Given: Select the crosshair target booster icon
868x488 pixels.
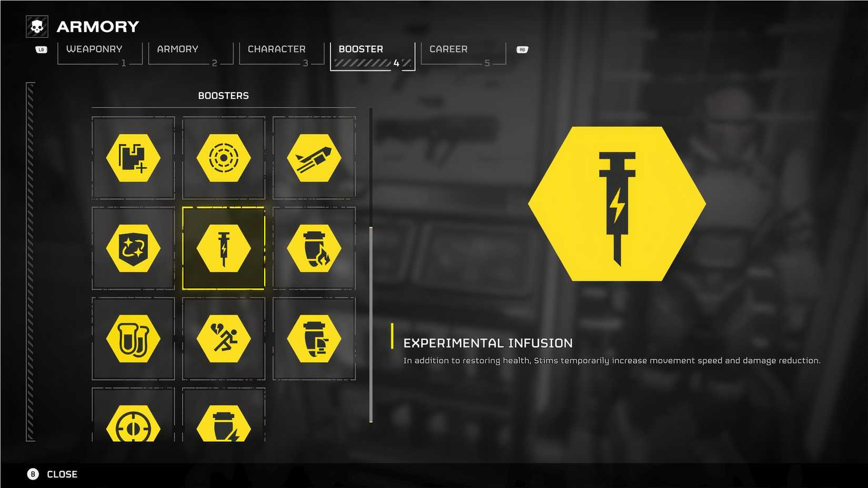Looking at the screenshot, I should 133,423.
